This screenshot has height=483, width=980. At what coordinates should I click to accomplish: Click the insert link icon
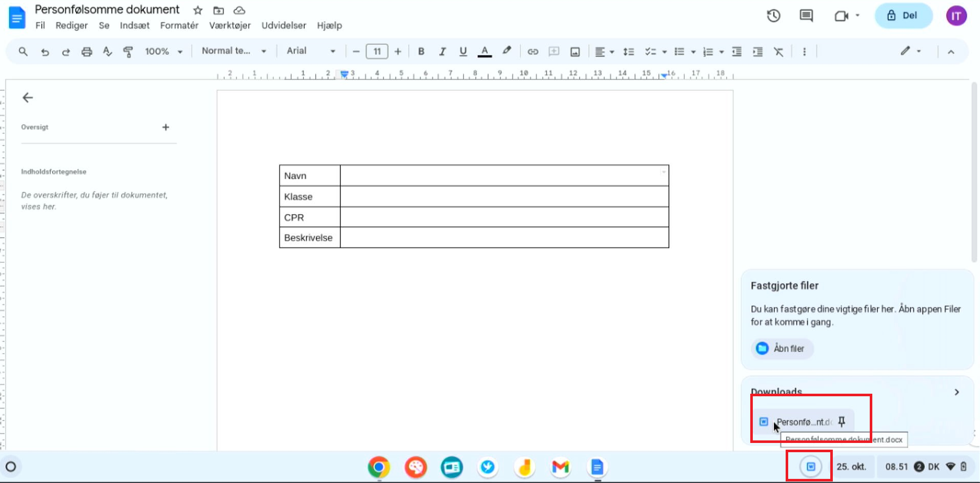[x=533, y=51]
